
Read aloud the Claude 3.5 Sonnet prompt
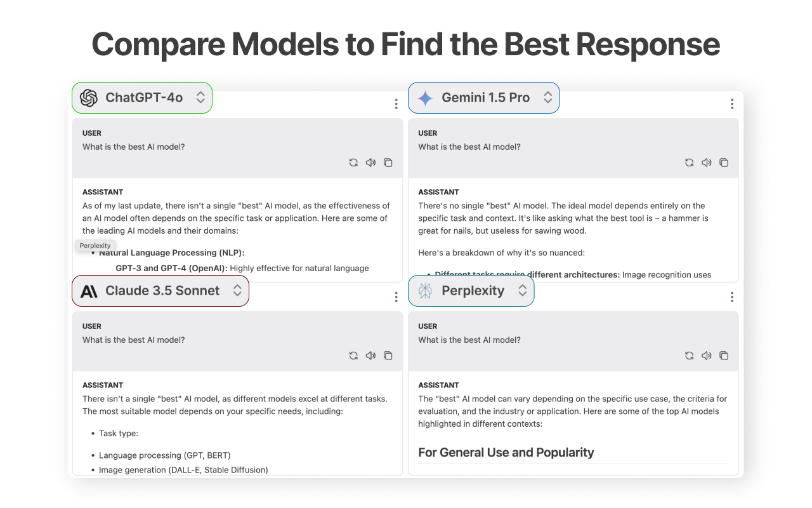(x=370, y=356)
